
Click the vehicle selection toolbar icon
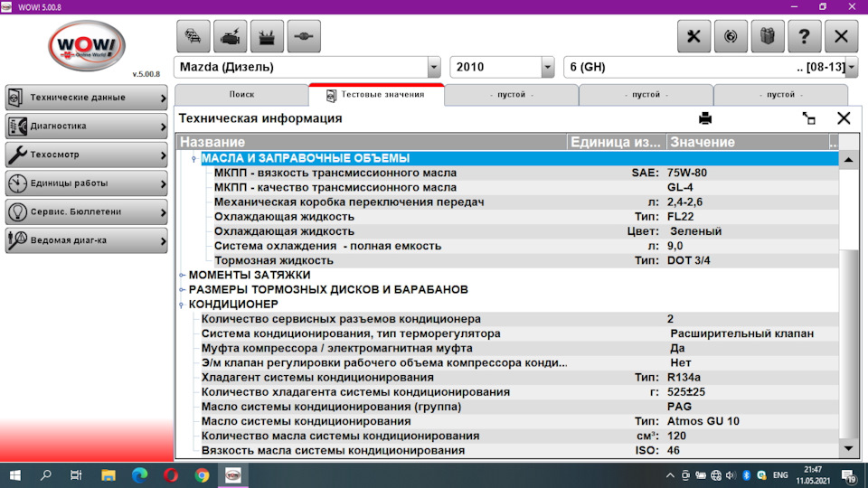[x=193, y=36]
